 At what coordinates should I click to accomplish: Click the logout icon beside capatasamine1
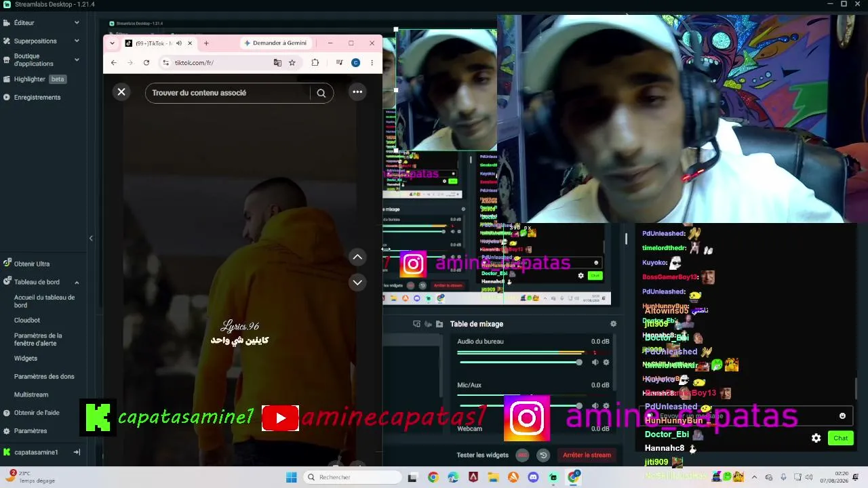point(77,452)
